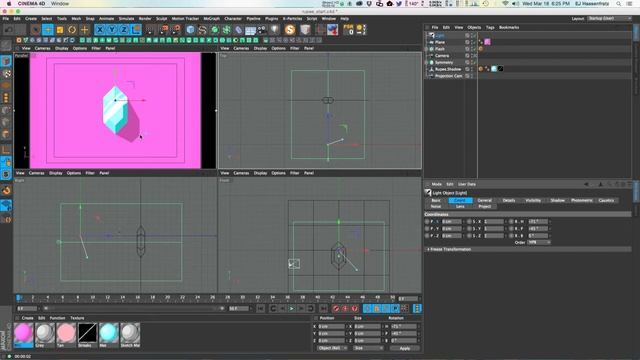Toggle the Z axis lock
Viewport: 640px width, 360px height.
click(x=124, y=30)
